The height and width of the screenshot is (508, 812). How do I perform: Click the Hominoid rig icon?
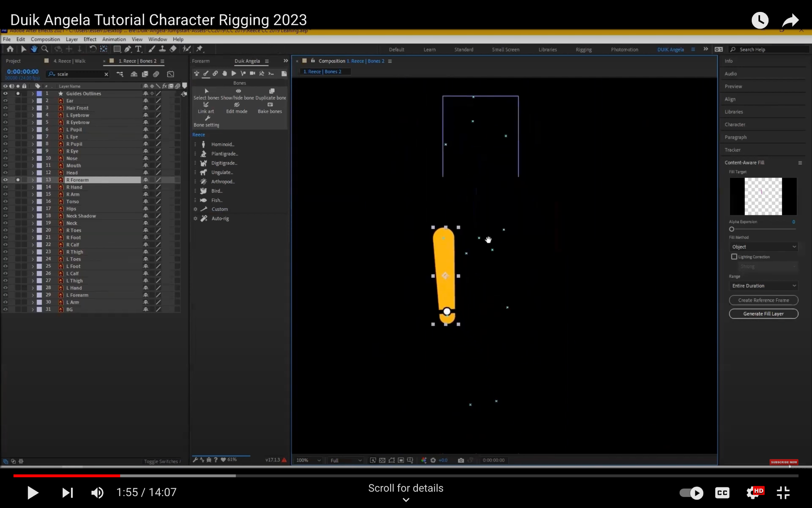(203, 144)
